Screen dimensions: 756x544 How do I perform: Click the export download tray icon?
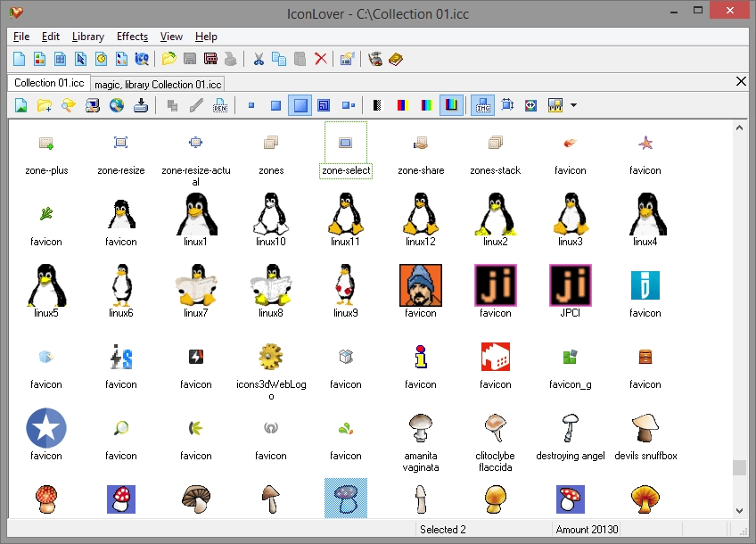[x=140, y=105]
